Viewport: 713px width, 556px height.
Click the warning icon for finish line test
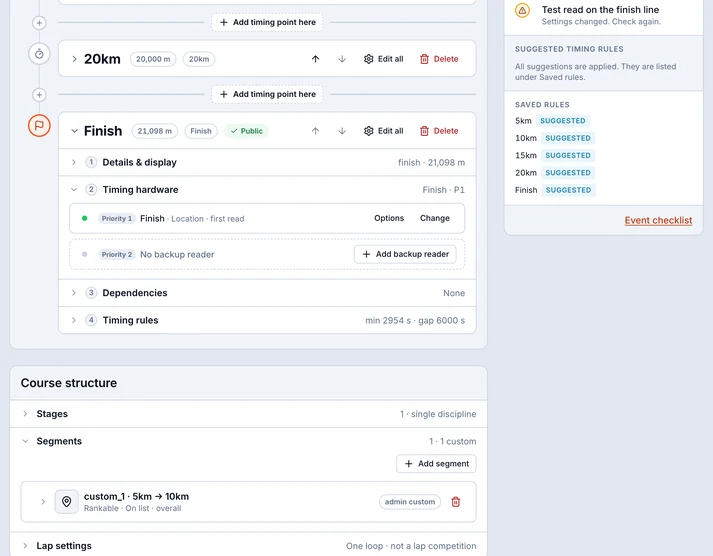click(522, 10)
